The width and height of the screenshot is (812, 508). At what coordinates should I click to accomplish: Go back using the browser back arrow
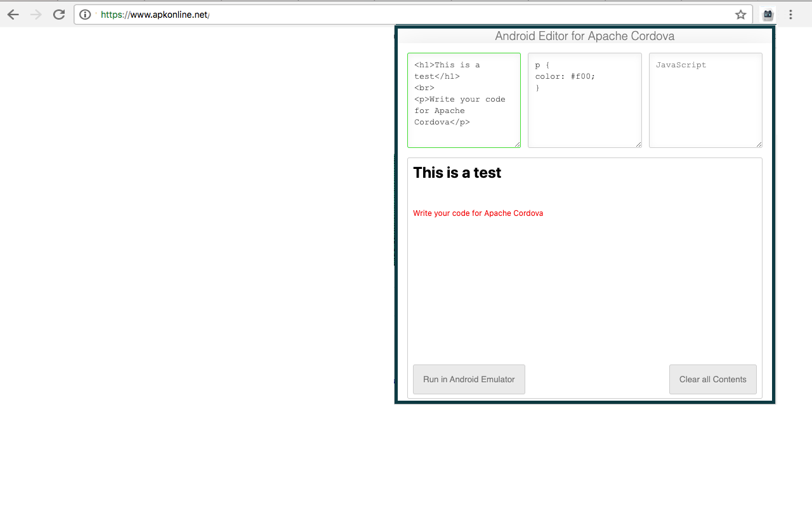(x=13, y=15)
